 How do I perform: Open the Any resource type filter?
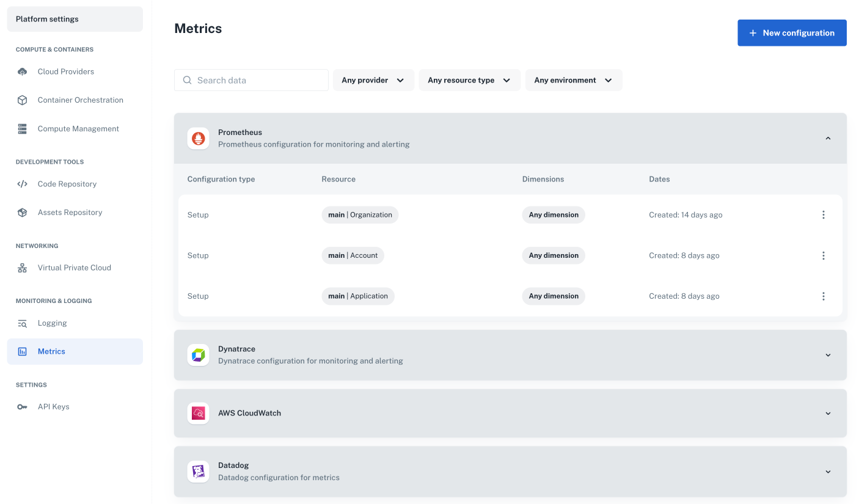click(469, 80)
